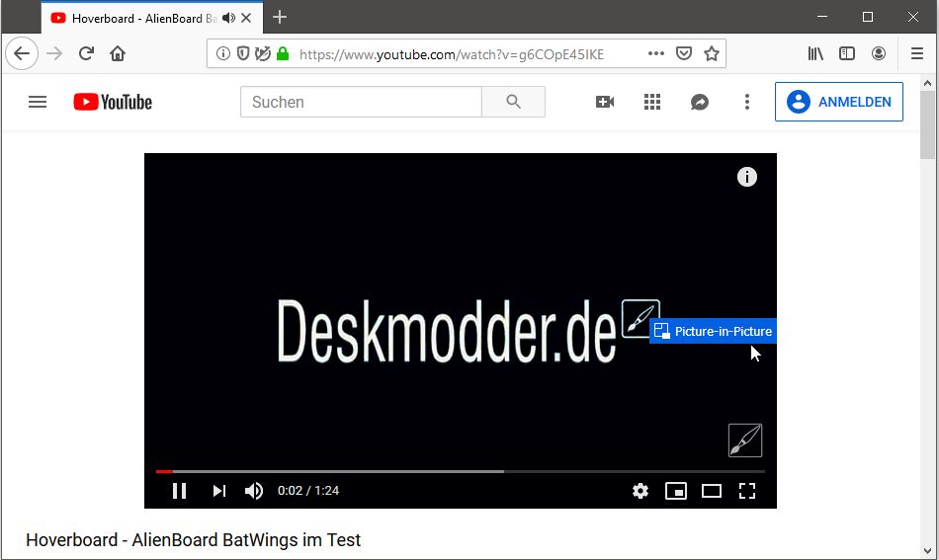Open the video settings gear
The width and height of the screenshot is (939, 560).
pyautogui.click(x=640, y=491)
